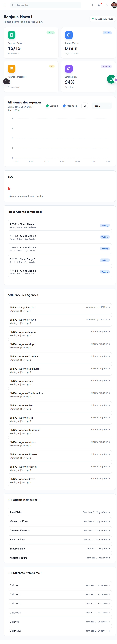Click the 15 agences actives status pill
The width and height of the screenshot is (117, 644).
pyautogui.click(x=103, y=19)
